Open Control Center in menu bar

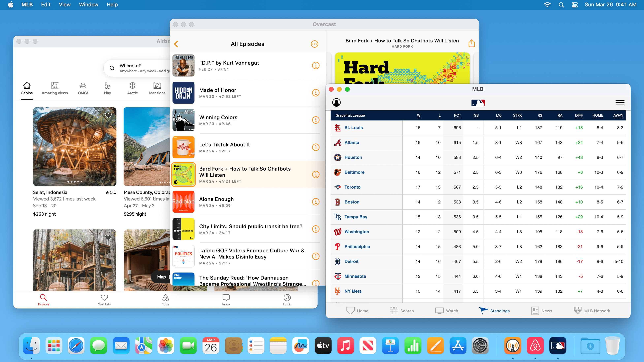coord(575,4)
